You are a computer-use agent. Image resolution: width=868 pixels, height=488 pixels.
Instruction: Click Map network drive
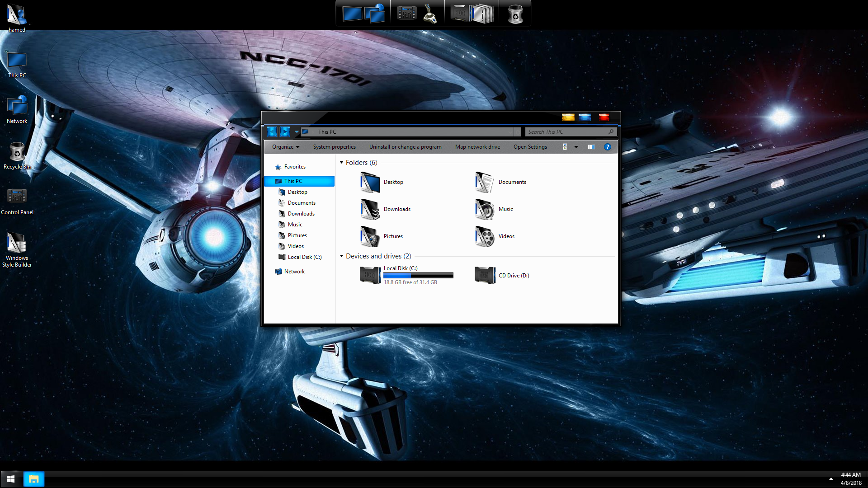pyautogui.click(x=477, y=147)
